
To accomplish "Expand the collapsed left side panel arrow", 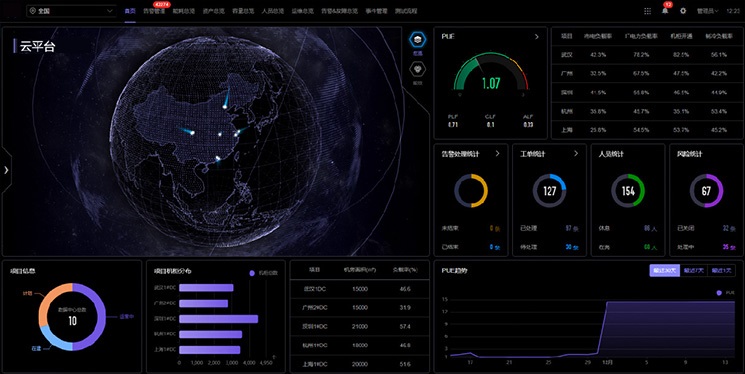I will tap(6, 170).
